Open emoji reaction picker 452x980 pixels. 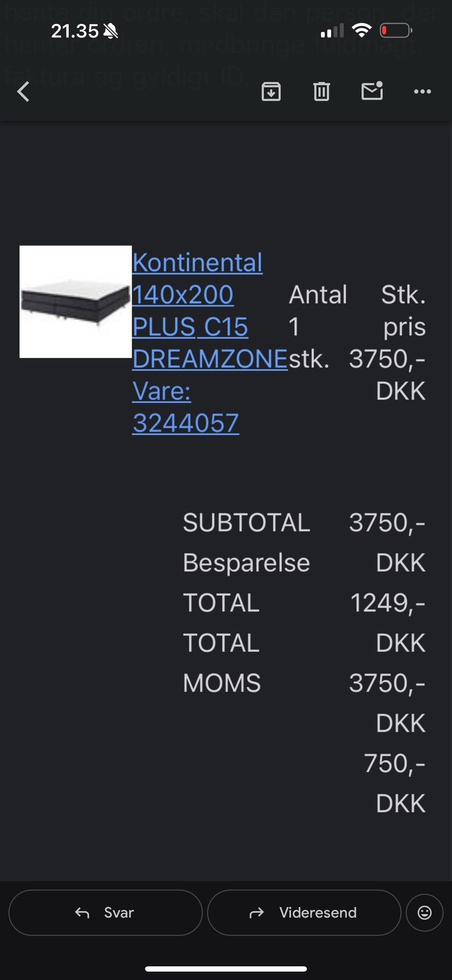pyautogui.click(x=425, y=913)
